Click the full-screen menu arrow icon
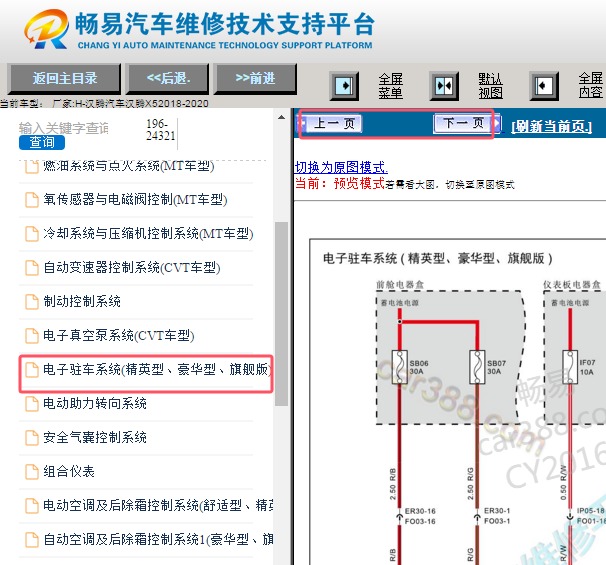Viewport: 606px width, 565px height. (x=344, y=86)
